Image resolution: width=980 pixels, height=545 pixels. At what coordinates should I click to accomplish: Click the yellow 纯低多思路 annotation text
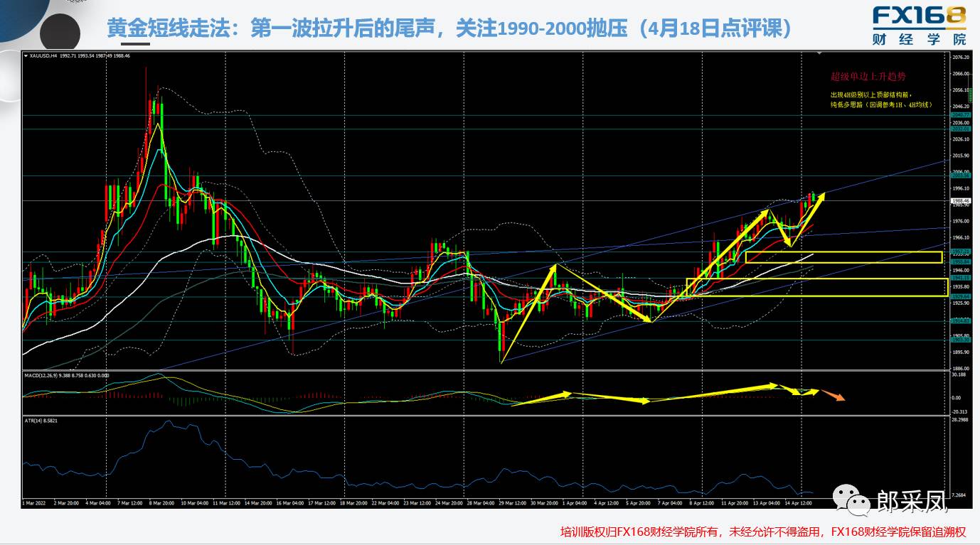point(880,104)
